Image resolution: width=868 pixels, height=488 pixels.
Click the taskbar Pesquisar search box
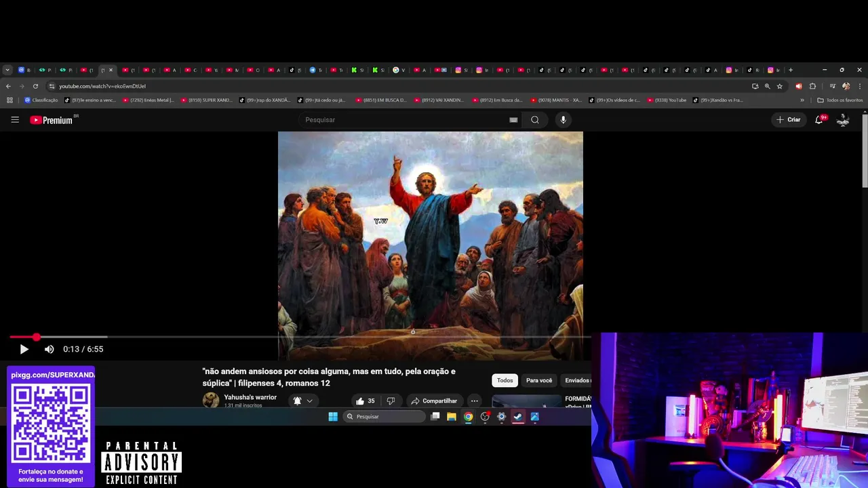384,417
